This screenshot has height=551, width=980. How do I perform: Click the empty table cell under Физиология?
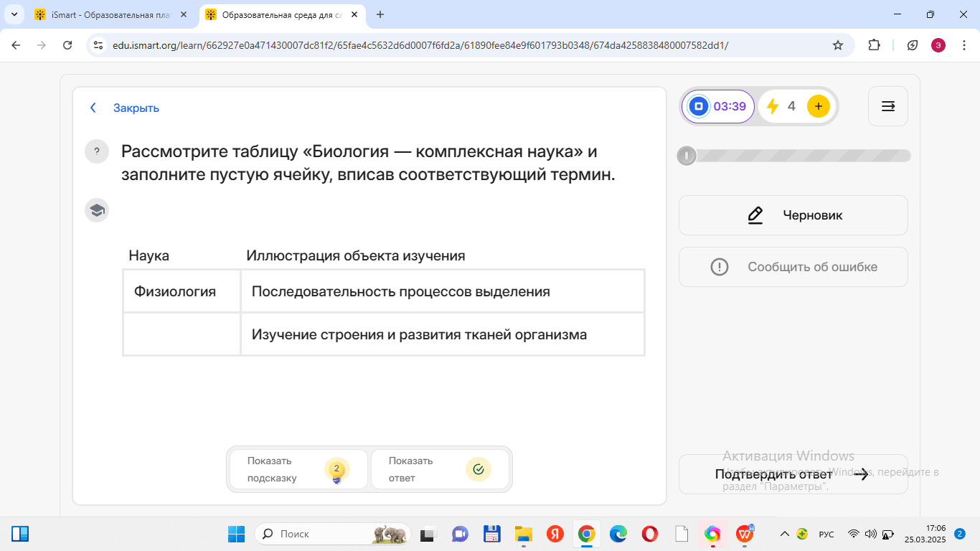[182, 334]
